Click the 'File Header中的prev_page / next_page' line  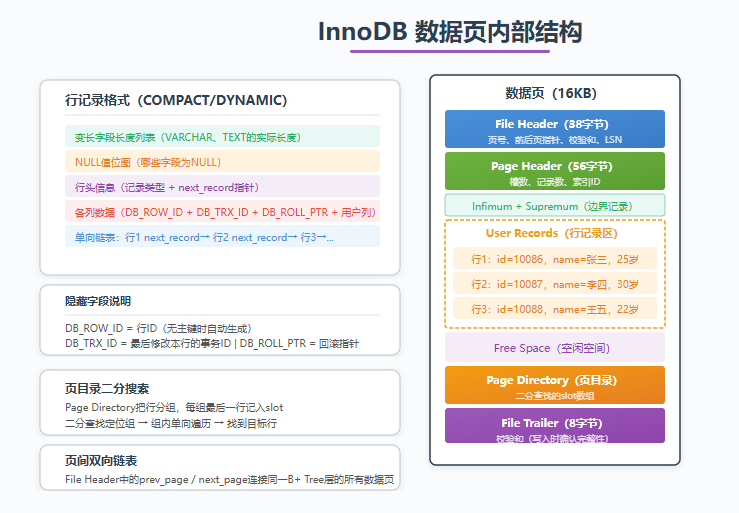[x=230, y=480]
